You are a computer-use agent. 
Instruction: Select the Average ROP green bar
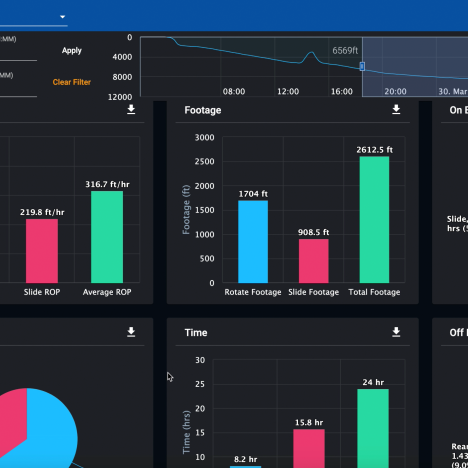(107, 237)
